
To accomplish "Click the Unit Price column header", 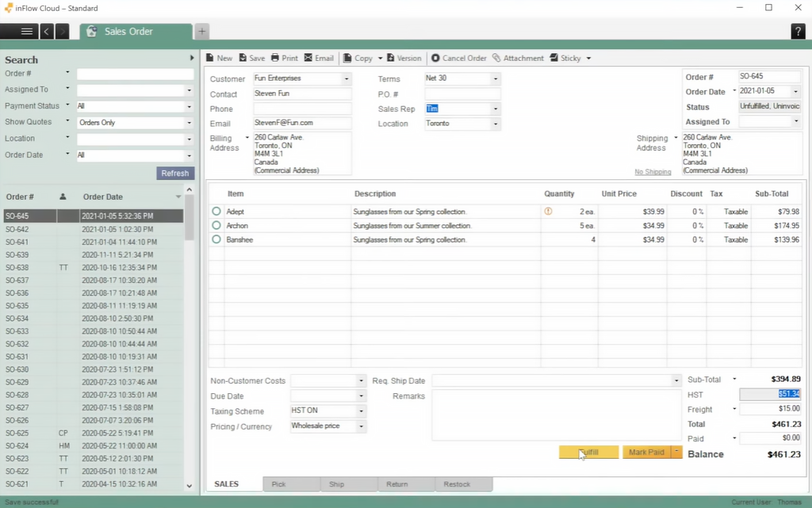I will tap(619, 193).
